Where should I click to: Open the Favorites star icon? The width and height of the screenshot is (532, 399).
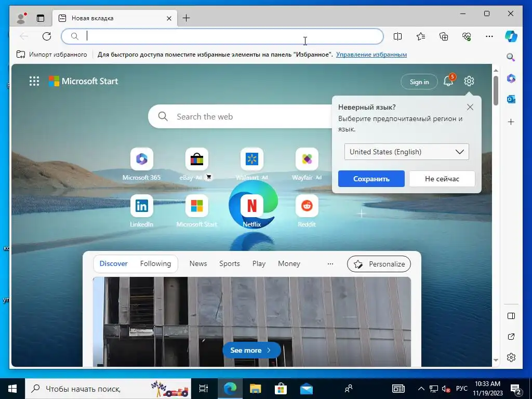[x=421, y=36]
